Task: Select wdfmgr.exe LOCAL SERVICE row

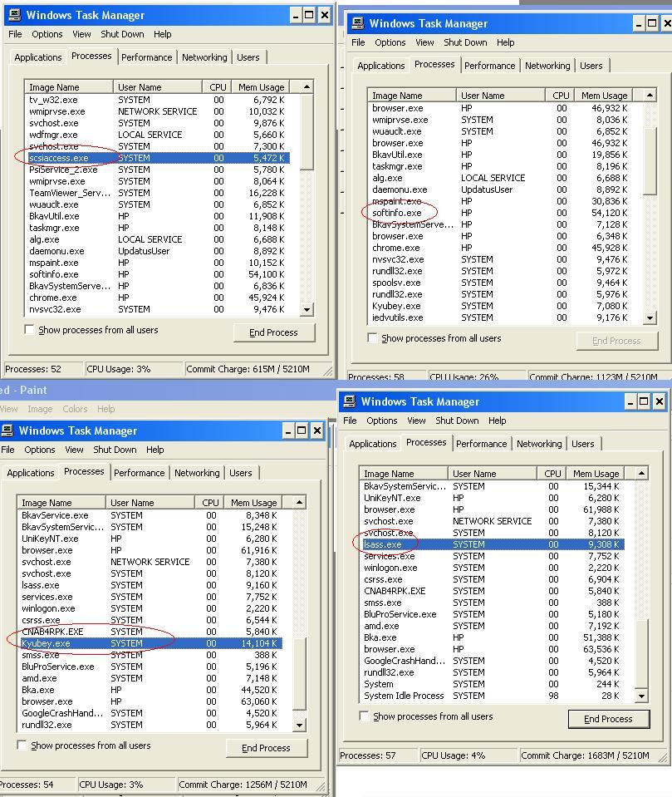Action: click(x=158, y=135)
